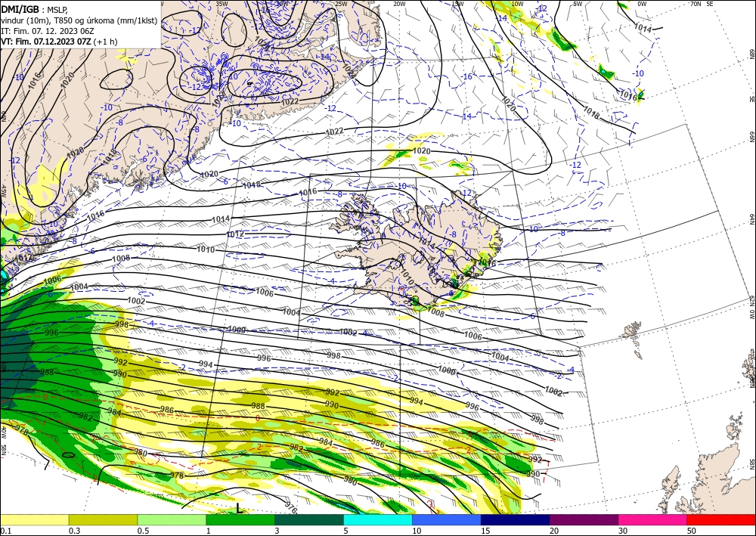756x536 pixels.
Task: Click the 'L' low-pressure marker
Action: coord(239,509)
